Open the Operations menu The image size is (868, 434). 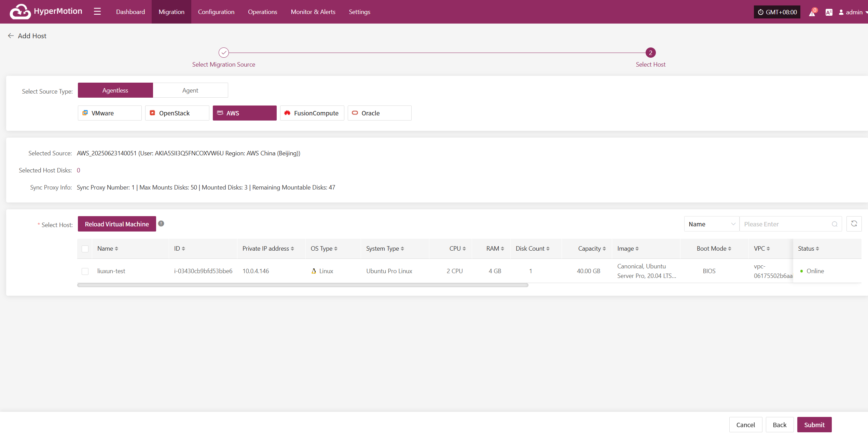click(263, 12)
